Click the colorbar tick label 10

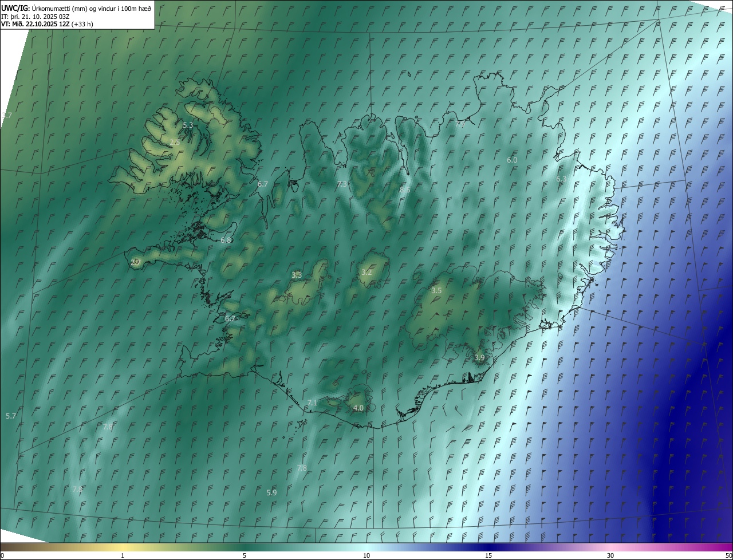(x=366, y=555)
